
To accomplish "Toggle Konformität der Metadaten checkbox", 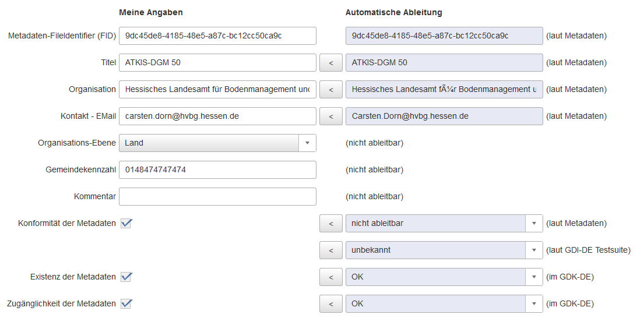I will tap(126, 223).
